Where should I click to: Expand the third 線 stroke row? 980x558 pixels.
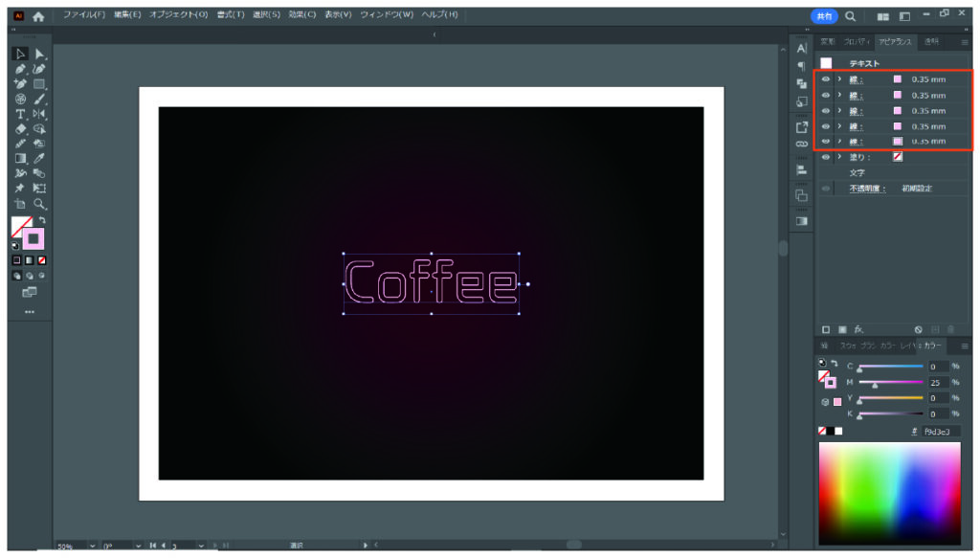coord(839,111)
